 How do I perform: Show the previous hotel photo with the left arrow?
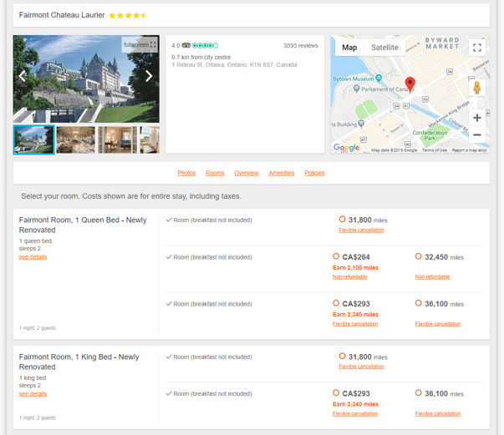point(23,76)
